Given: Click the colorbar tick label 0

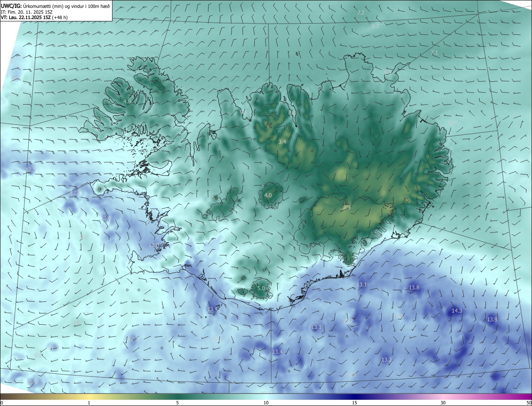Looking at the screenshot, I should [x=2, y=403].
